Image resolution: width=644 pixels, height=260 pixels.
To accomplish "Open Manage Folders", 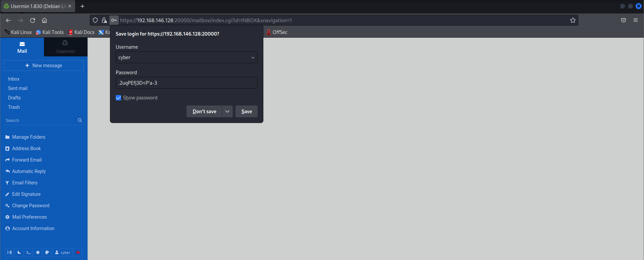I will click(25, 137).
